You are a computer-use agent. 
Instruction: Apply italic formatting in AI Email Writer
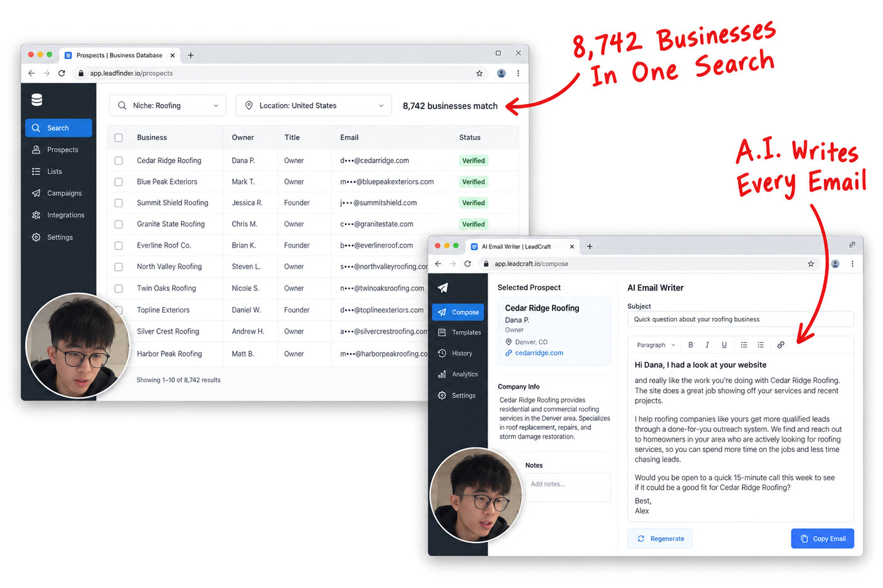pyautogui.click(x=707, y=345)
